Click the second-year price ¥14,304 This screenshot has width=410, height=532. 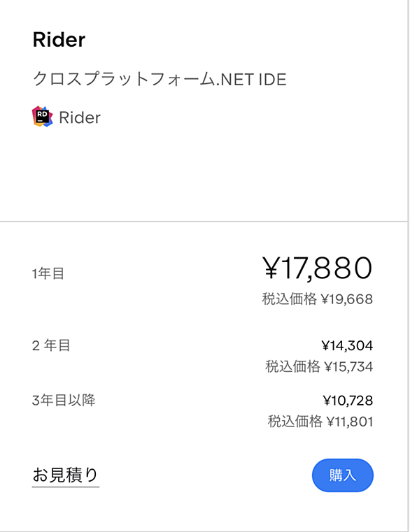pos(347,346)
